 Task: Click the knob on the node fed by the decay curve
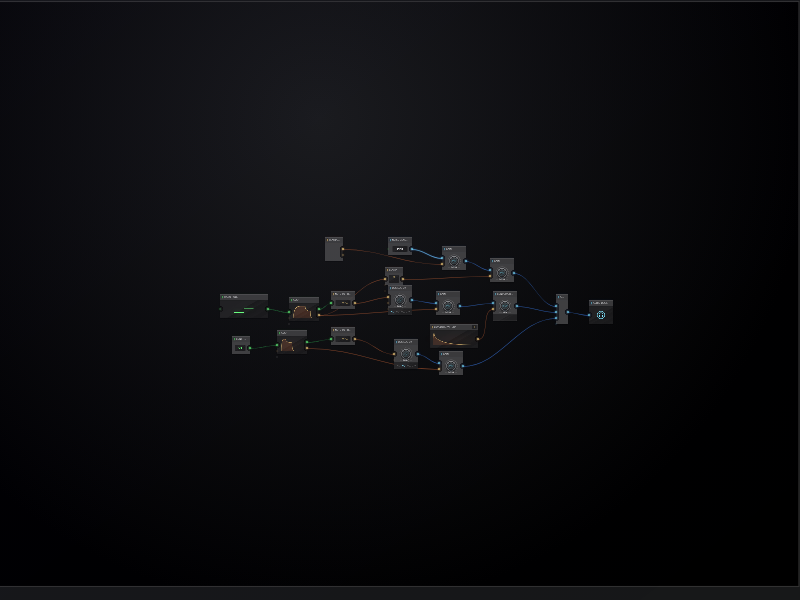coord(505,306)
